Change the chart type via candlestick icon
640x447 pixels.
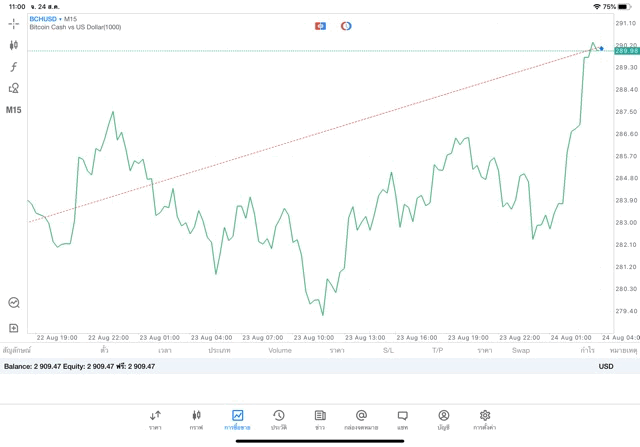tap(14, 45)
